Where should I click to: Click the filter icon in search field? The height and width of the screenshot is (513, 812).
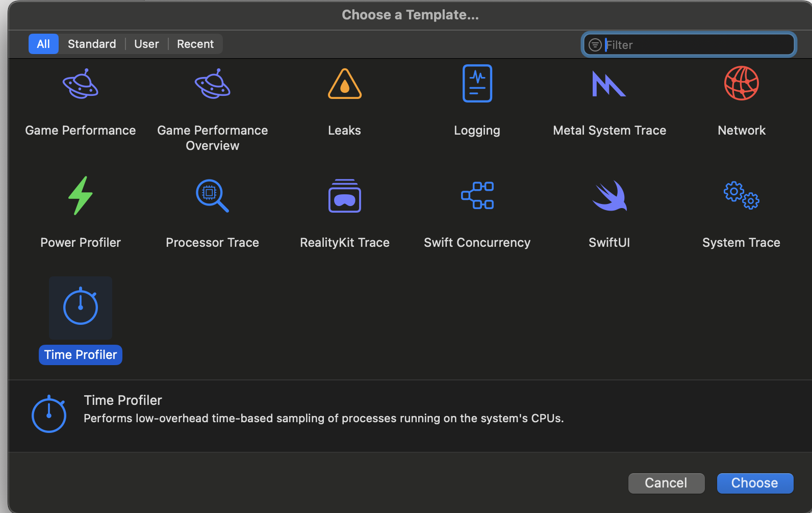tap(595, 45)
